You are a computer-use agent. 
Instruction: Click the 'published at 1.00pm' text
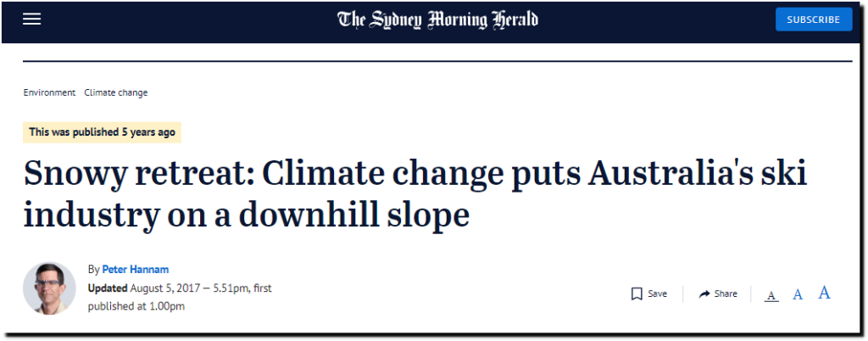[136, 306]
